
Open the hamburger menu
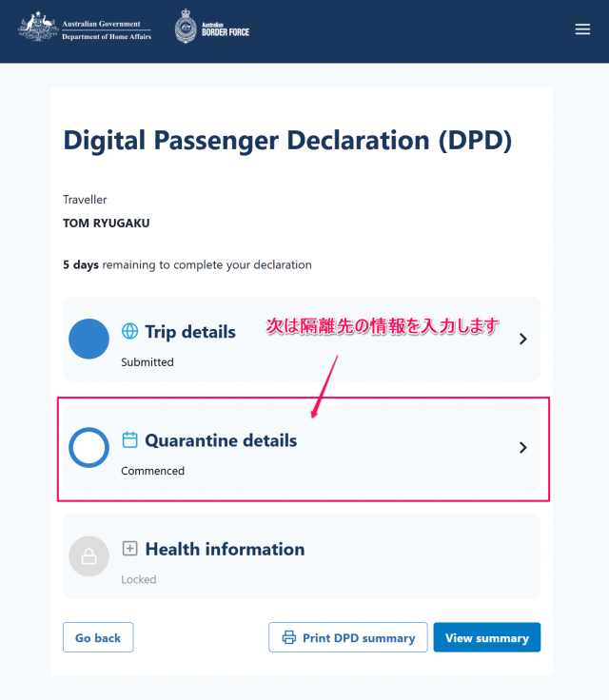tap(582, 29)
